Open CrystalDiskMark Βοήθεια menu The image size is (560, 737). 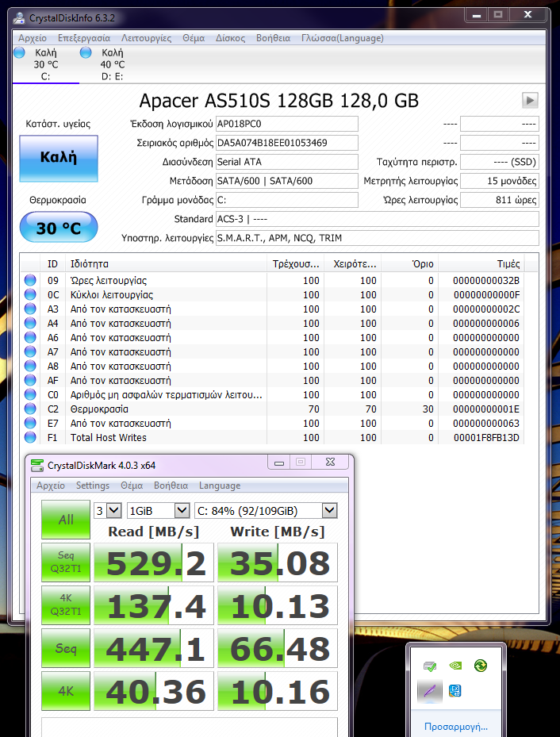pos(171,486)
